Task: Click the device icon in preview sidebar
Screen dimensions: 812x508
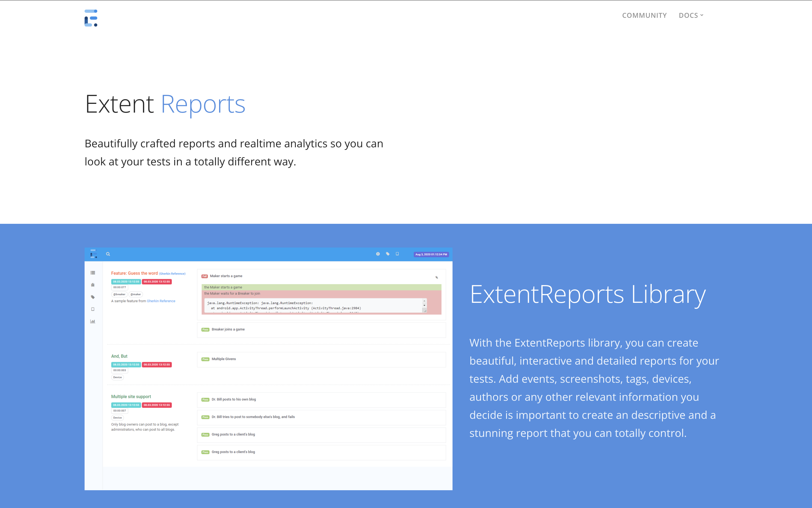Action: (92, 309)
